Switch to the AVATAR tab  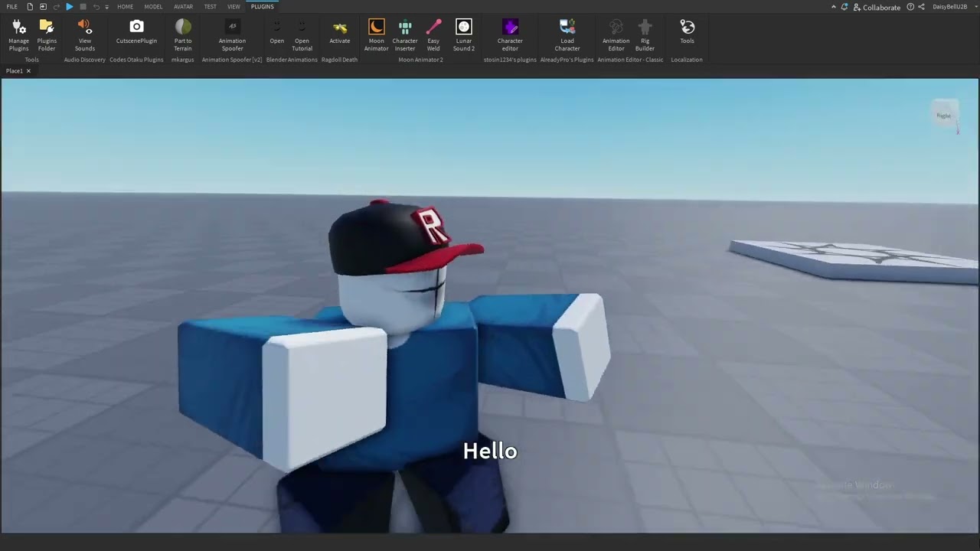pos(183,7)
